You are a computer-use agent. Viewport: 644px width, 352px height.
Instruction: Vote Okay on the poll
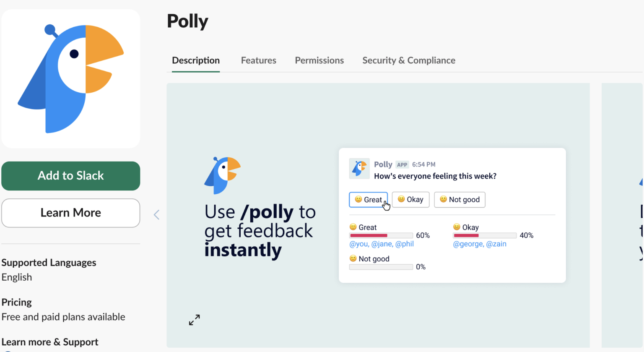[x=410, y=199]
